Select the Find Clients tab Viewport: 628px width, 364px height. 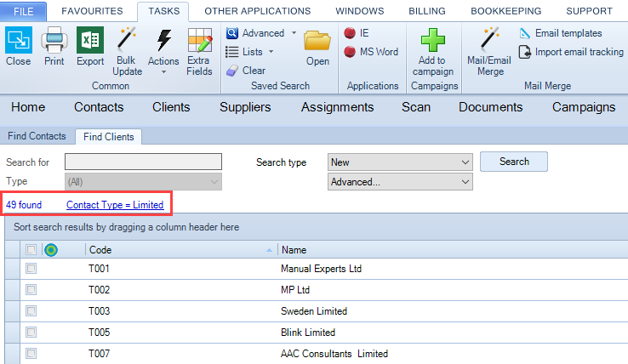(x=109, y=137)
